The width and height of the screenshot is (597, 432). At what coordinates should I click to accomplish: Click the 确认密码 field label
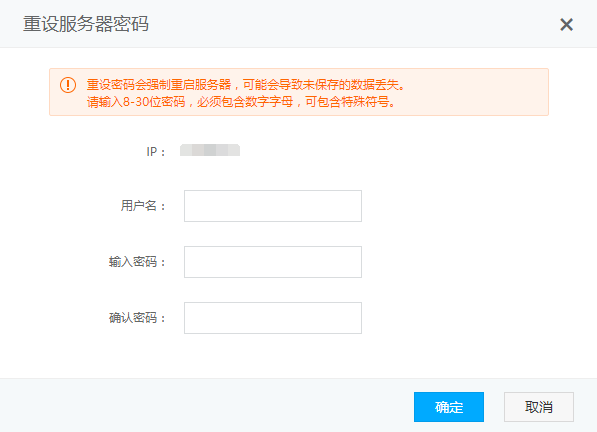(x=137, y=318)
